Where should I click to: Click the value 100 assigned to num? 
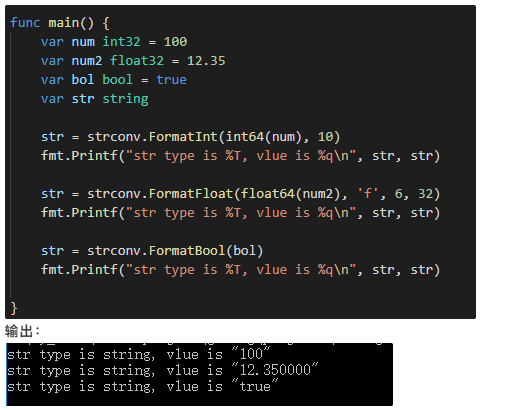click(175, 42)
